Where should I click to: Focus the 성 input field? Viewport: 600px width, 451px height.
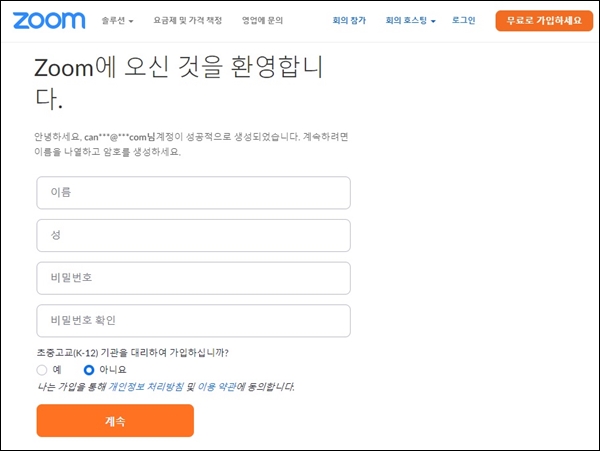[x=193, y=235]
